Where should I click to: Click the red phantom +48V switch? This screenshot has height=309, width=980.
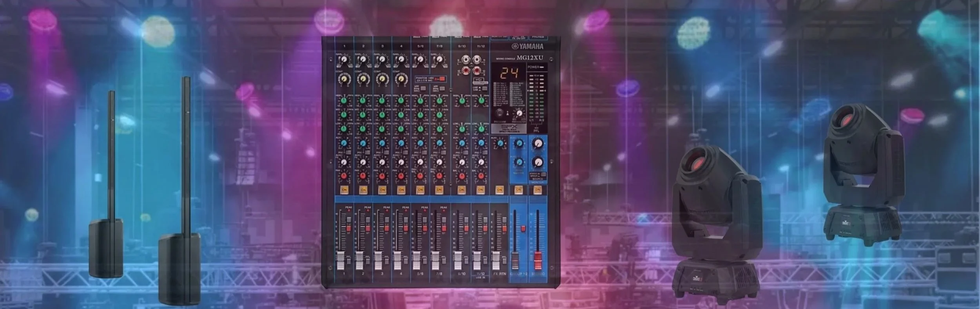pos(442,79)
